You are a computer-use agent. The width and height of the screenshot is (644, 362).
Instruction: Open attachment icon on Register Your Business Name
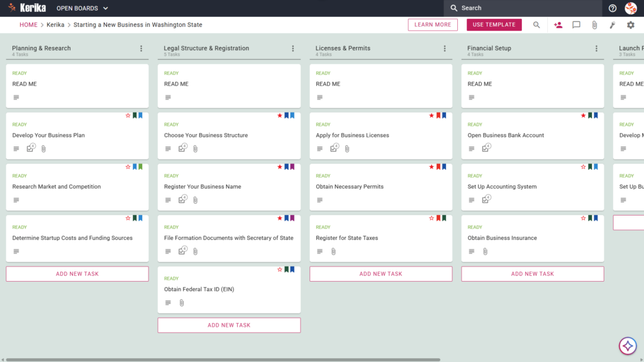point(196,200)
